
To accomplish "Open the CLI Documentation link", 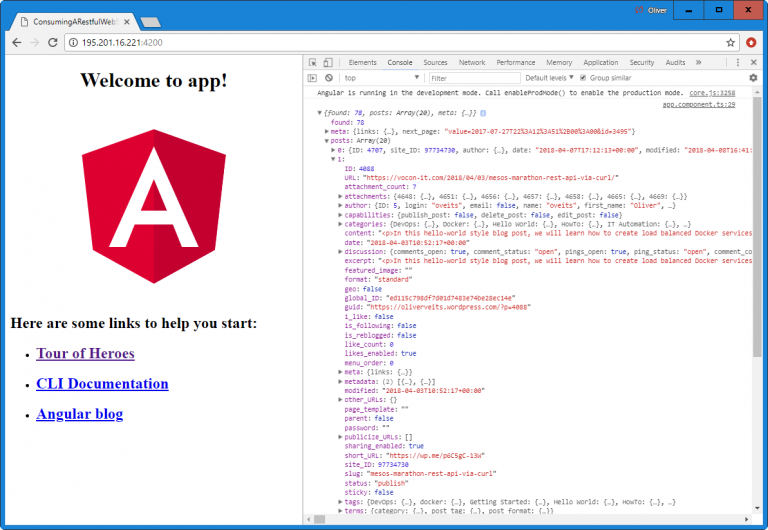I will click(102, 383).
